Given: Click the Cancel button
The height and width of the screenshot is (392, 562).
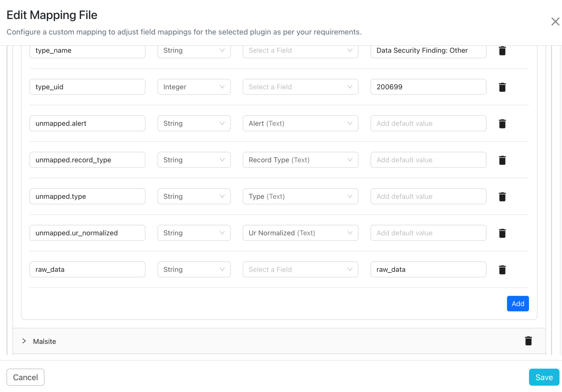Looking at the screenshot, I should point(26,377).
